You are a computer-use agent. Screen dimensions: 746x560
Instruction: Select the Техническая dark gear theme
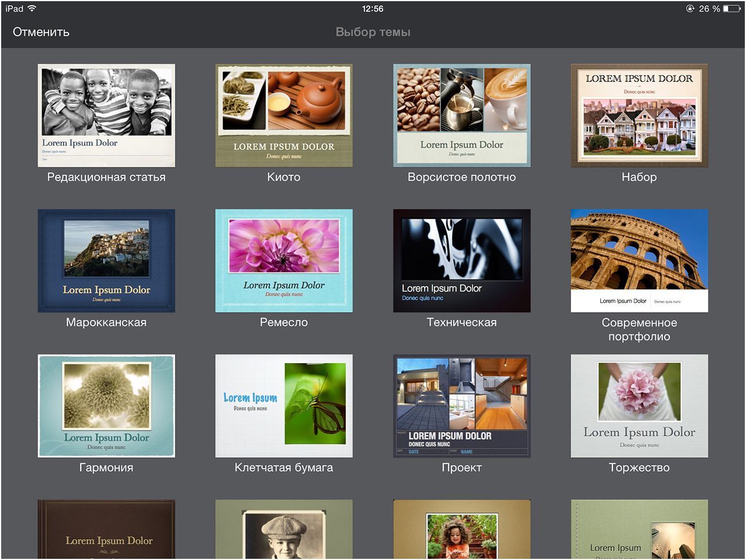coord(461,261)
